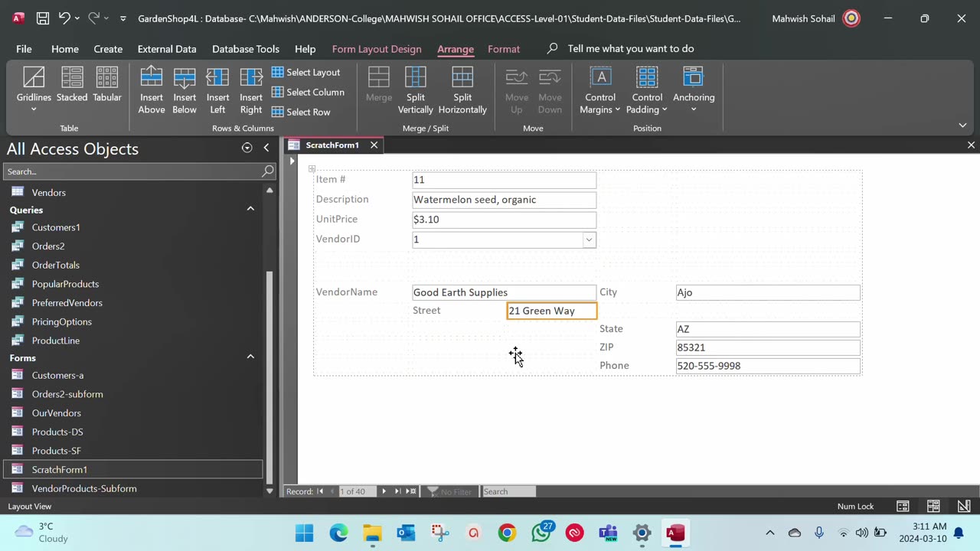Click Select Layout

(x=306, y=72)
